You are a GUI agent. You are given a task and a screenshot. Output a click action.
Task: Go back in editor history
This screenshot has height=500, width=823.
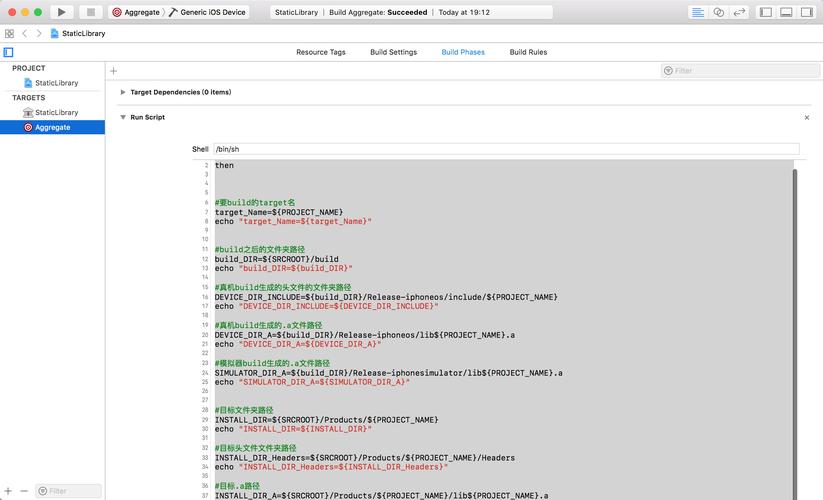(x=25, y=34)
